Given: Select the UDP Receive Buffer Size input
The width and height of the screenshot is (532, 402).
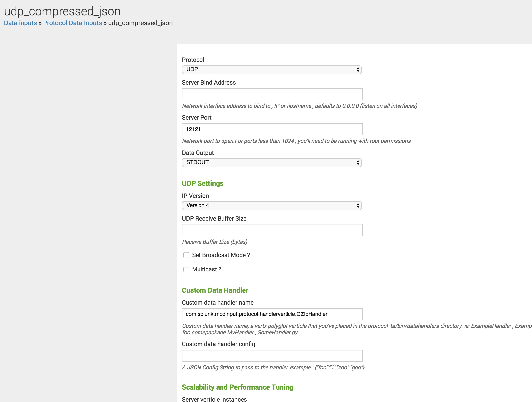Looking at the screenshot, I should pos(272,230).
